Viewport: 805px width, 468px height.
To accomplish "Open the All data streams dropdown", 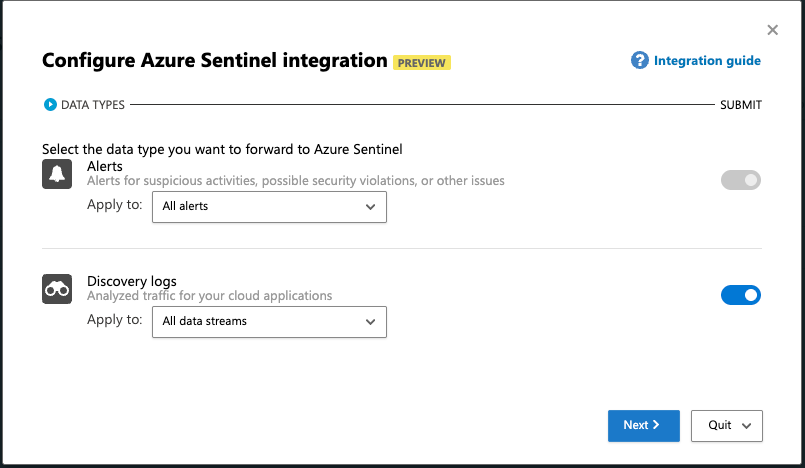I will click(x=268, y=321).
